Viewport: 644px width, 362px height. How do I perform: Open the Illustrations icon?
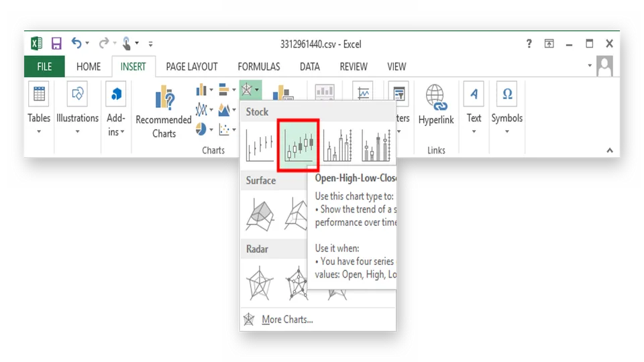point(77,94)
